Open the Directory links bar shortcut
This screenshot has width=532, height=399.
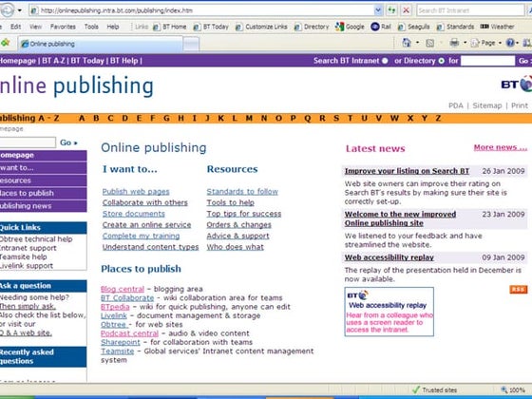(x=312, y=27)
